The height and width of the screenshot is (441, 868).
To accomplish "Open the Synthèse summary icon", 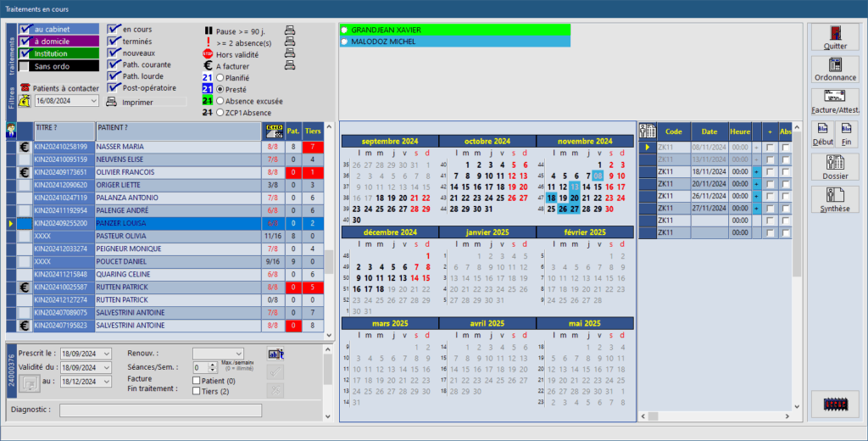I will coord(835,199).
